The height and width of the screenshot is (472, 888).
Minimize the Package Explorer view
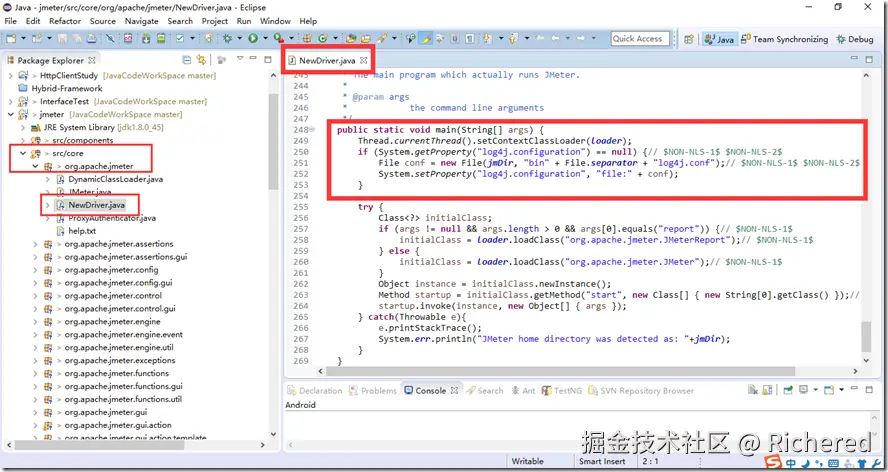point(253,58)
